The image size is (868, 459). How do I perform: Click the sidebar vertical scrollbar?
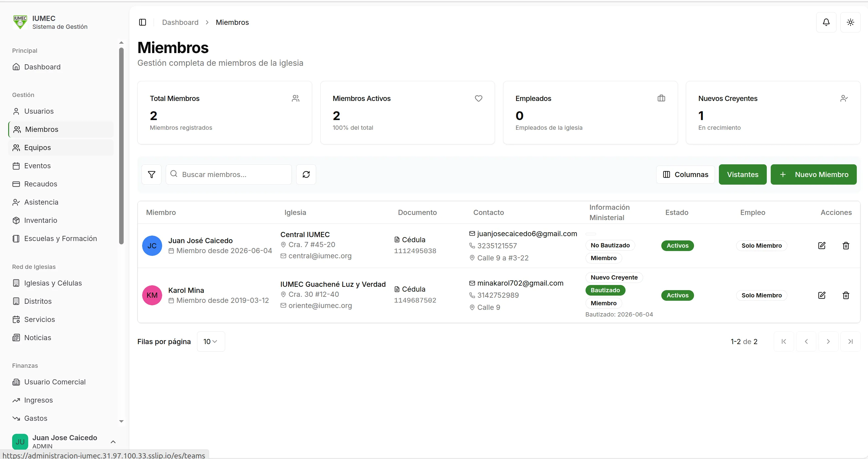(121, 146)
